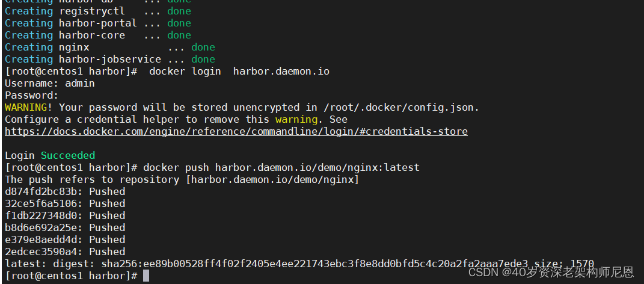Select layer ID e379e8aedd4d

(x=41, y=239)
